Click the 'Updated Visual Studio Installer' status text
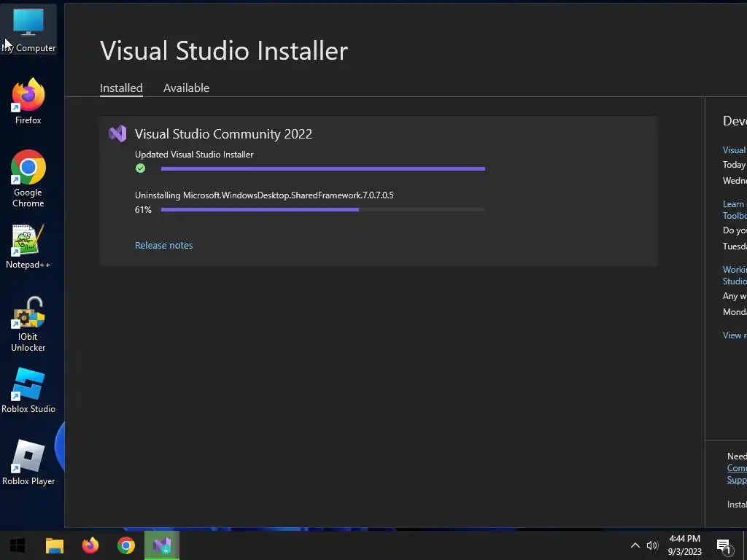This screenshot has height=560, width=747. click(x=194, y=155)
